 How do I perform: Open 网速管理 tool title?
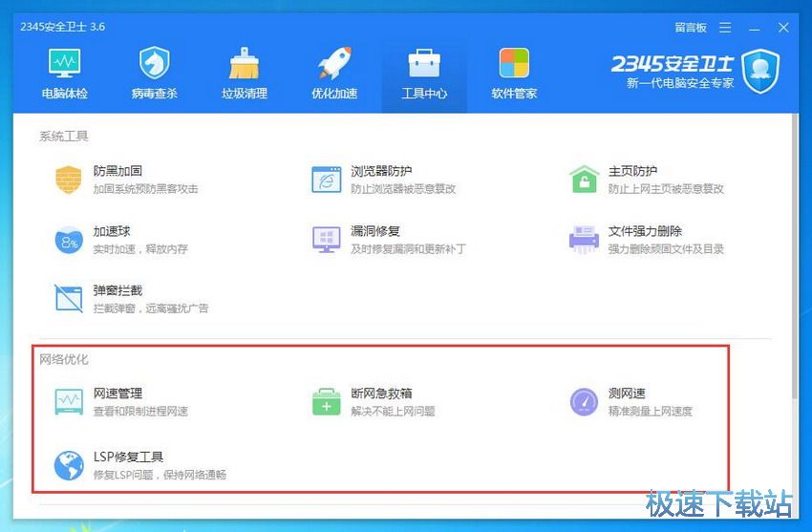[x=118, y=394]
